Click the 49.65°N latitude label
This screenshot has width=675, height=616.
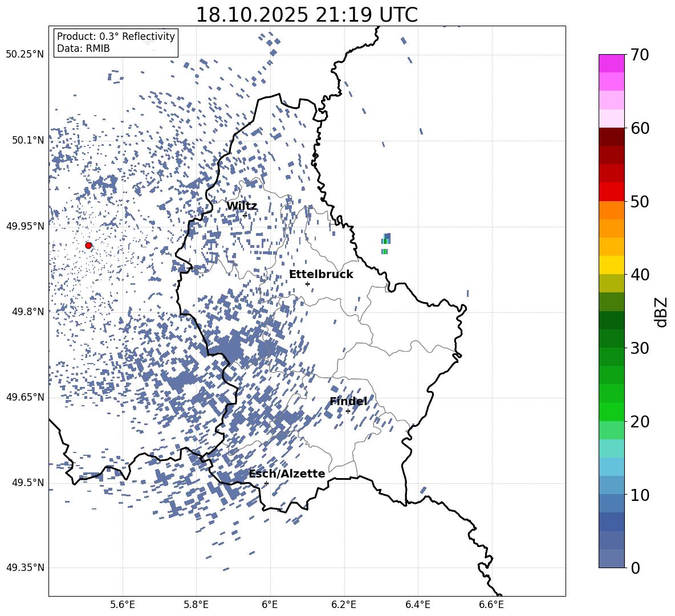(25, 397)
